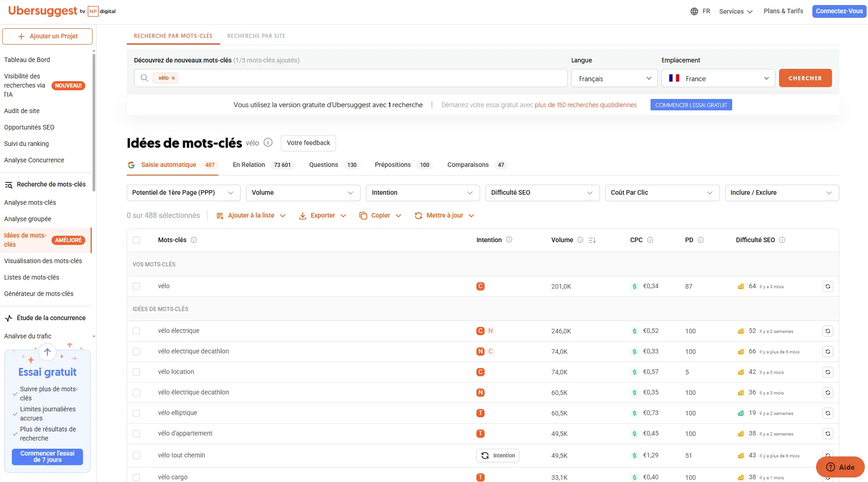
Task: Check the vélo location row checkbox
Action: (136, 372)
